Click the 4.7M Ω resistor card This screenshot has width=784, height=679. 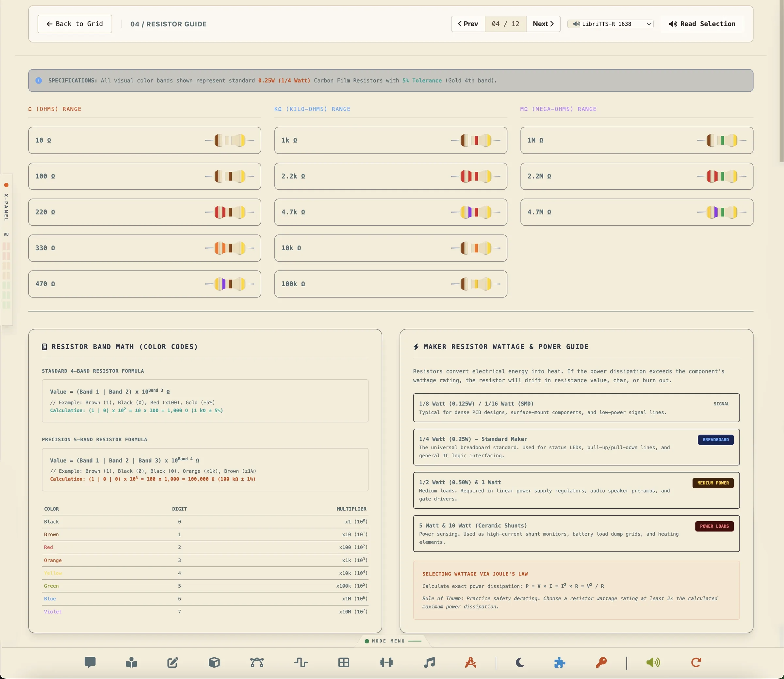[637, 212]
